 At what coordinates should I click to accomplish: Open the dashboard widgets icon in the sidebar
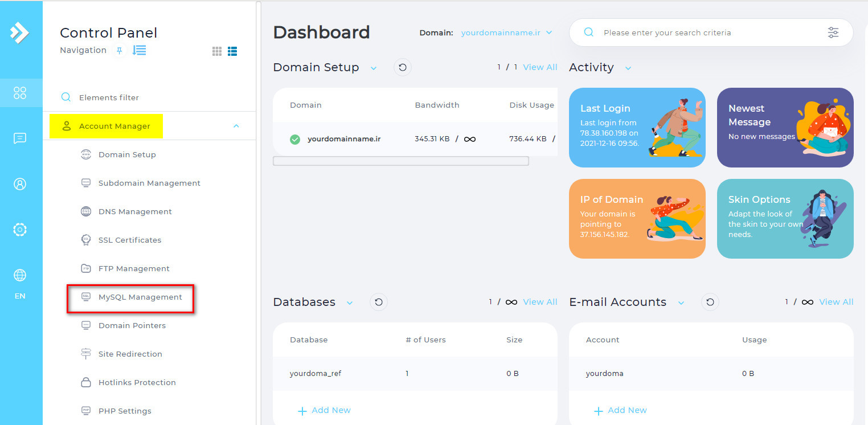point(20,93)
